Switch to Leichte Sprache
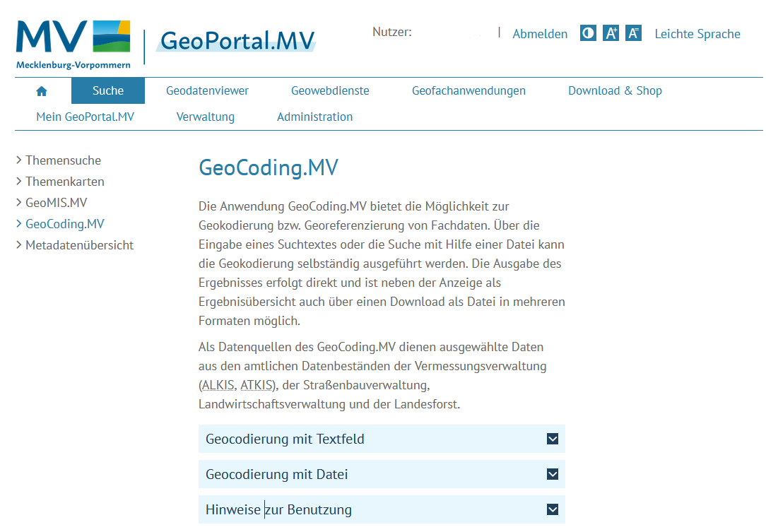Screen dimensions: 766x532 point(697,34)
